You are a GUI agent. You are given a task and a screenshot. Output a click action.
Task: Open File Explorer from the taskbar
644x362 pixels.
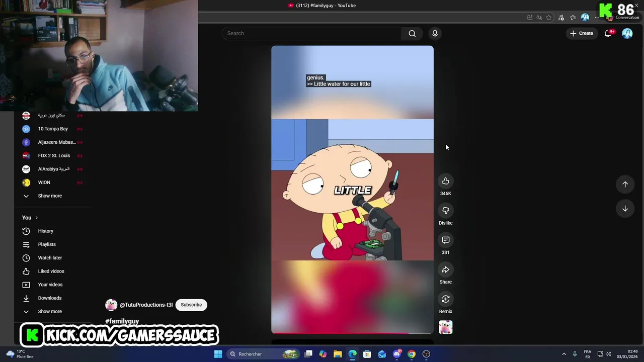pyautogui.click(x=338, y=354)
